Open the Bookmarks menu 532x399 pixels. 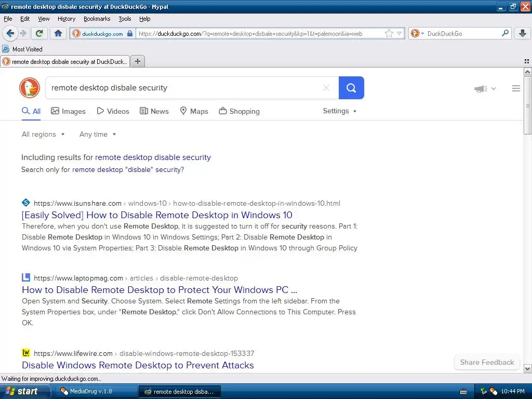97,19
